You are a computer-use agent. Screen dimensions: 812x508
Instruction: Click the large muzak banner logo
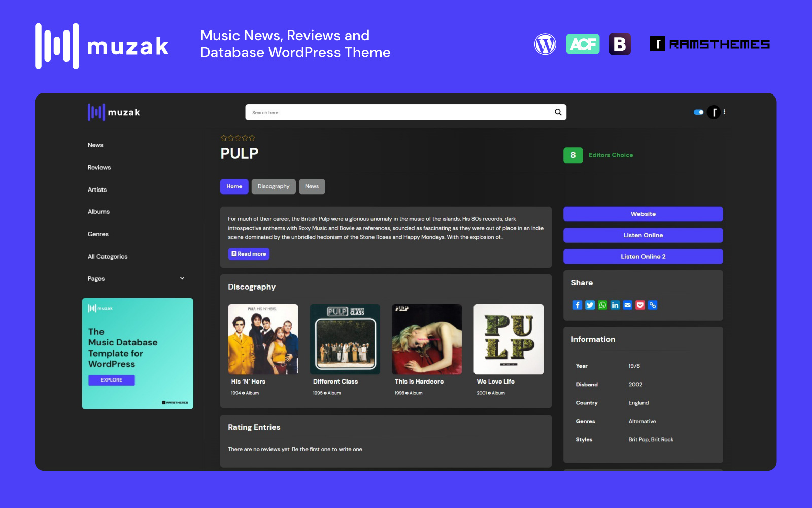101,46
